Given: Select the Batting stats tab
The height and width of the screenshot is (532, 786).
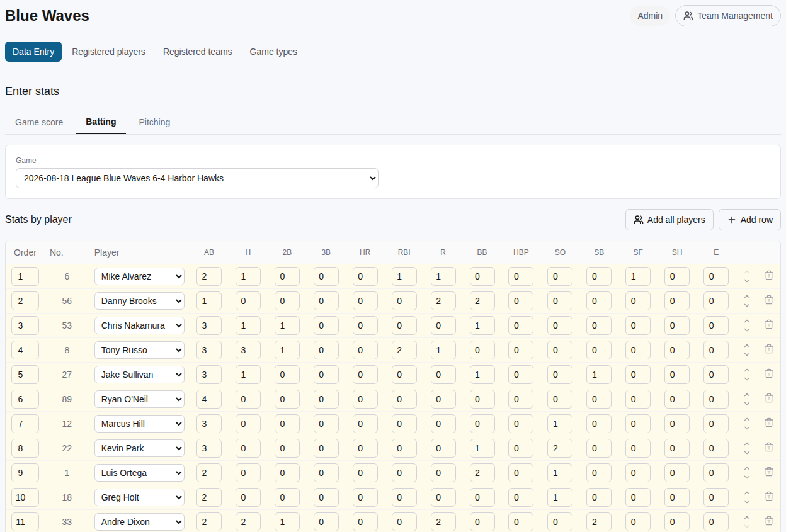Looking at the screenshot, I should [101, 122].
